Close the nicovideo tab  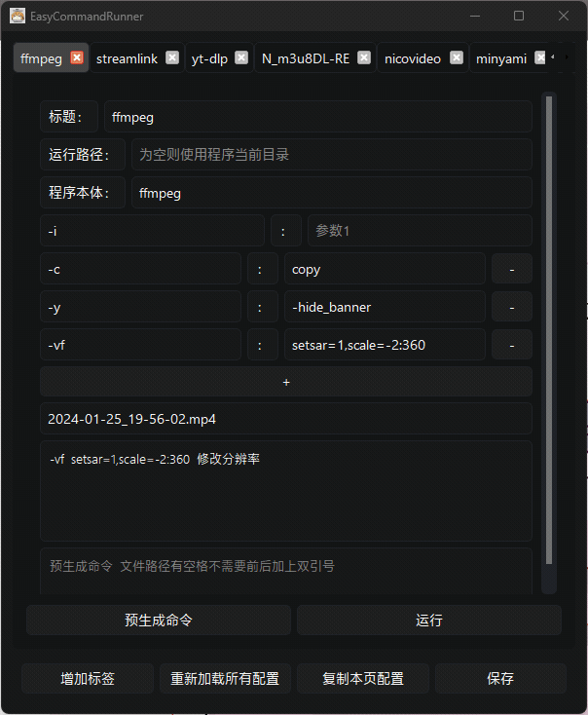[x=457, y=57]
